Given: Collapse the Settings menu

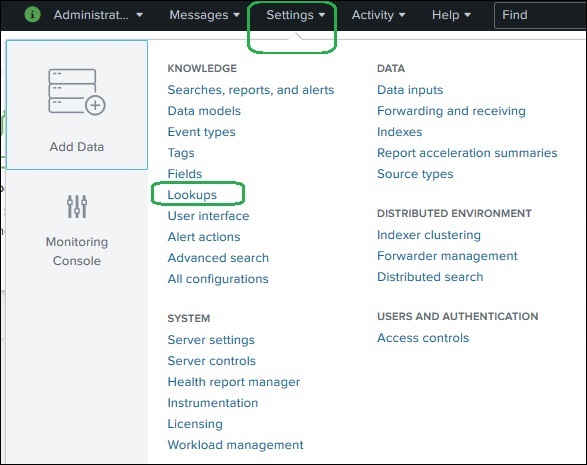Looking at the screenshot, I should pos(295,15).
